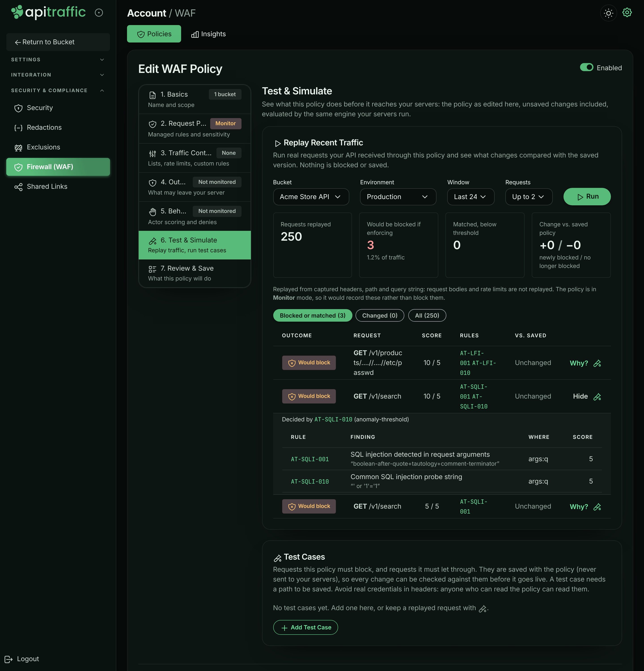Image resolution: width=644 pixels, height=671 pixels.
Task: Filter by Changed (0)
Action: 380,315
